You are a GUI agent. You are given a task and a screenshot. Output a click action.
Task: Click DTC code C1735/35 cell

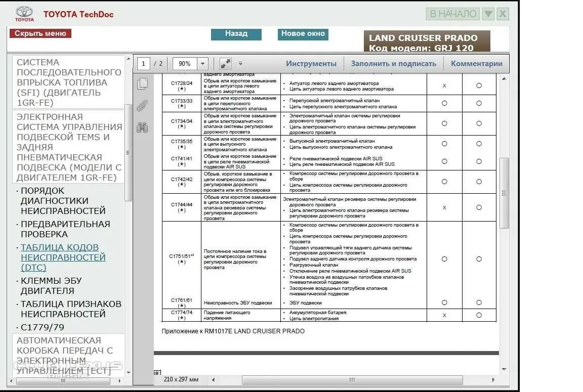point(182,144)
